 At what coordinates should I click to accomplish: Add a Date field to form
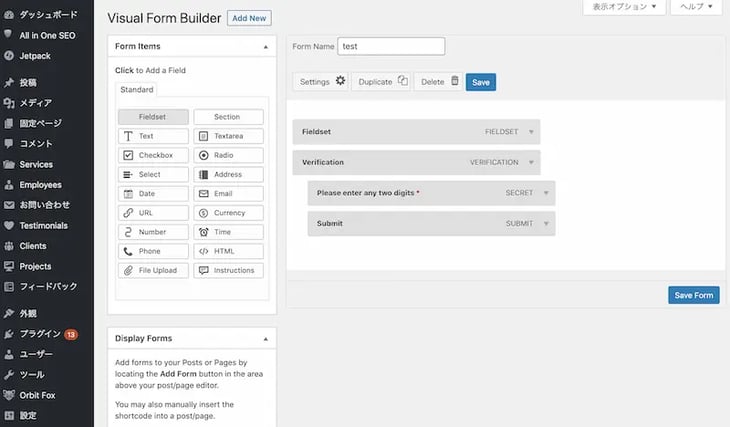(153, 194)
